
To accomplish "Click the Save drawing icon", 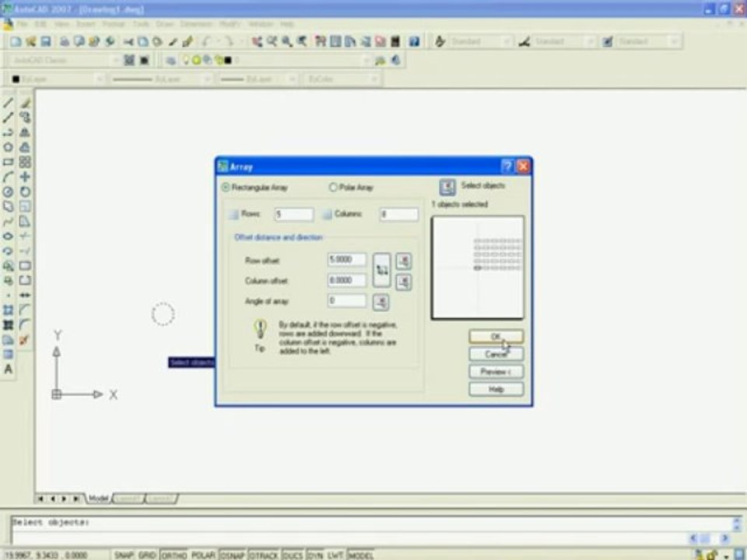I will pyautogui.click(x=46, y=42).
